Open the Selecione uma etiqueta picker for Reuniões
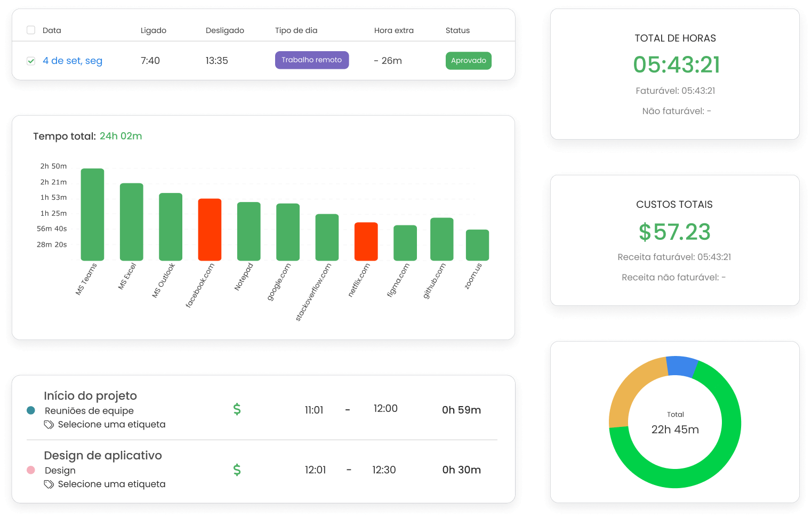812x518 pixels. click(x=111, y=424)
